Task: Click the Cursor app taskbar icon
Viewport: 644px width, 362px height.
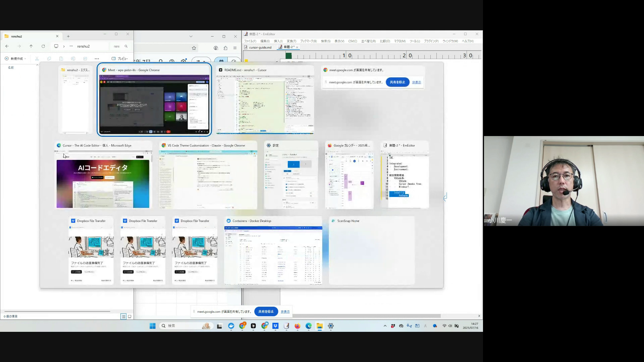Action: 253,326
